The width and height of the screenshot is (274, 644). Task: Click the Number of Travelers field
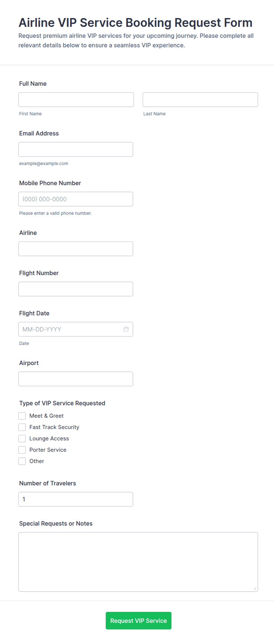[x=76, y=499]
